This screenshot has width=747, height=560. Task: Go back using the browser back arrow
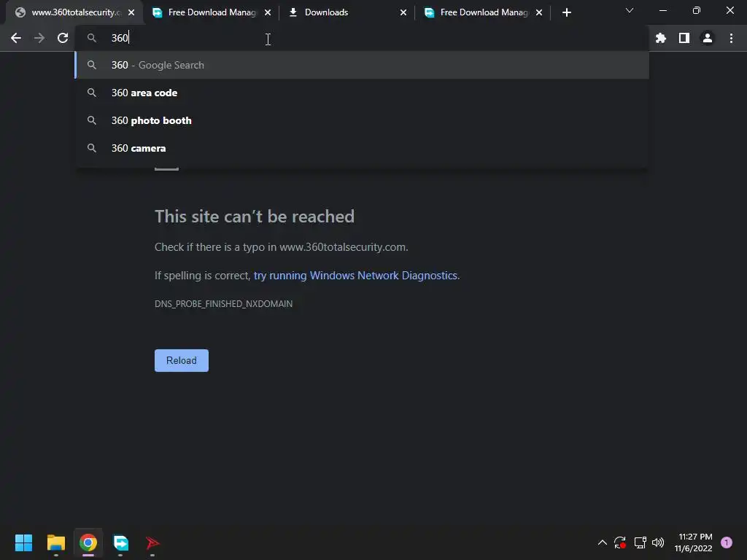click(16, 38)
